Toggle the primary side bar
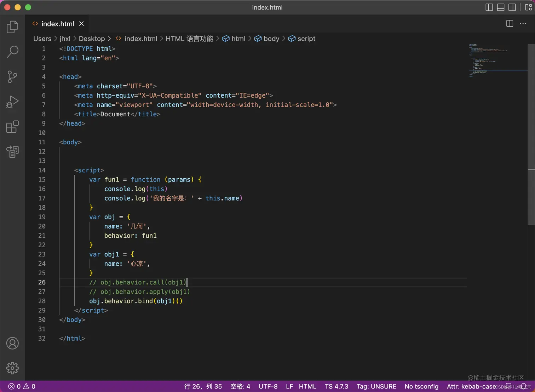Screen dimensions: 535x392 [x=489, y=7]
